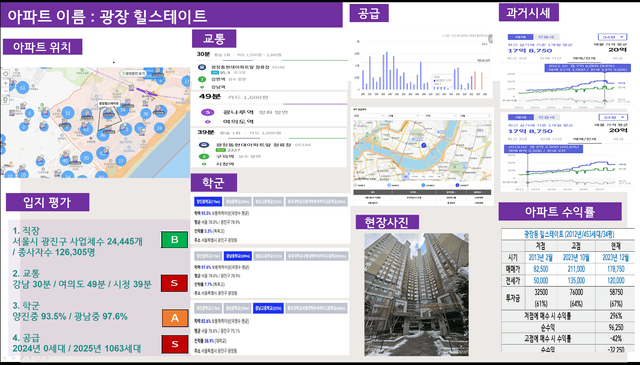640x365 pixels.
Task: Toggle the blue 매매 button in the upper price chart
Action: (520, 37)
